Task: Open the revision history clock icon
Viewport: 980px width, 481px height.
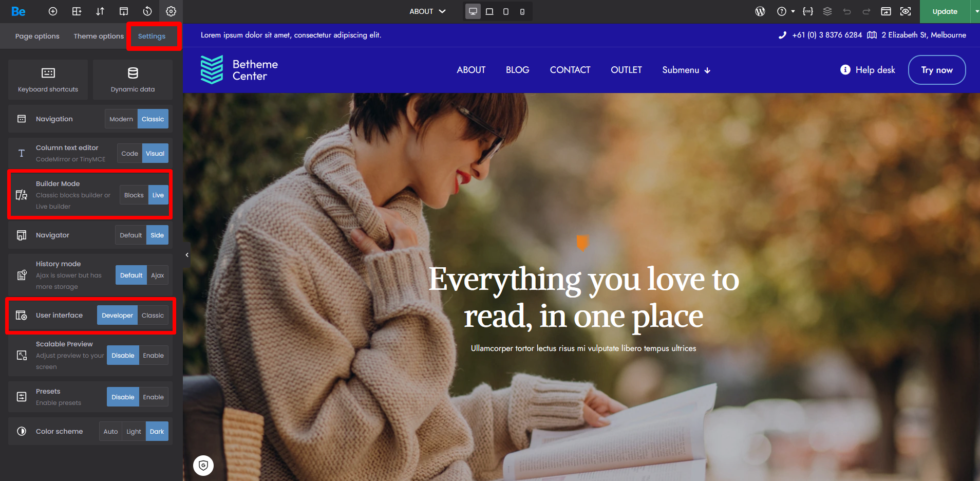Action: pyautogui.click(x=147, y=11)
